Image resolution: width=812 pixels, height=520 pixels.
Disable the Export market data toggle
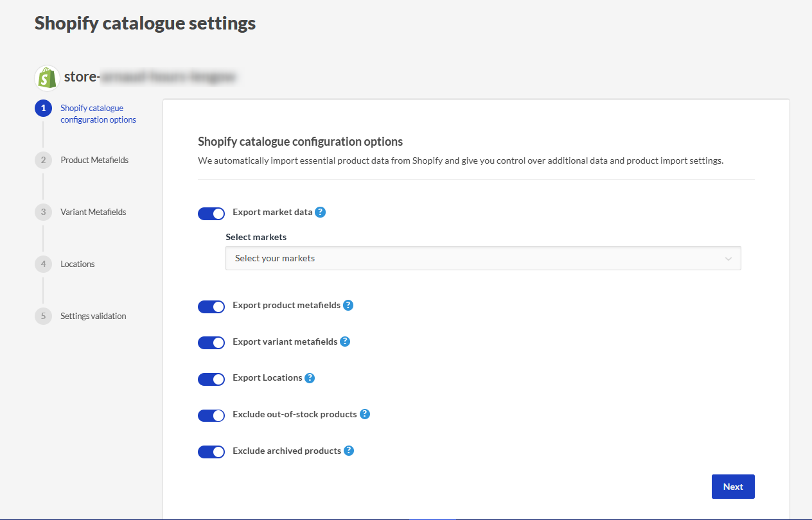coord(211,214)
